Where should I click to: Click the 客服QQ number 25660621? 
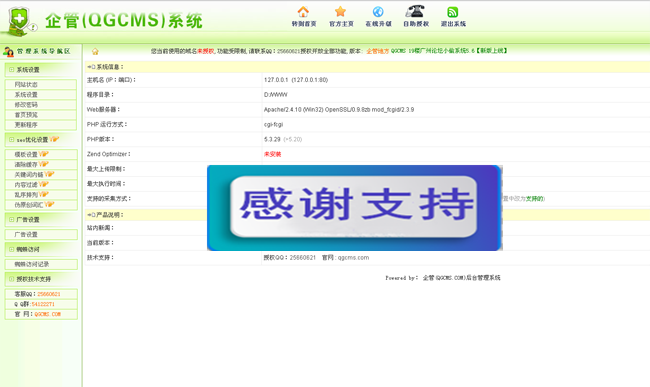[x=49, y=294]
